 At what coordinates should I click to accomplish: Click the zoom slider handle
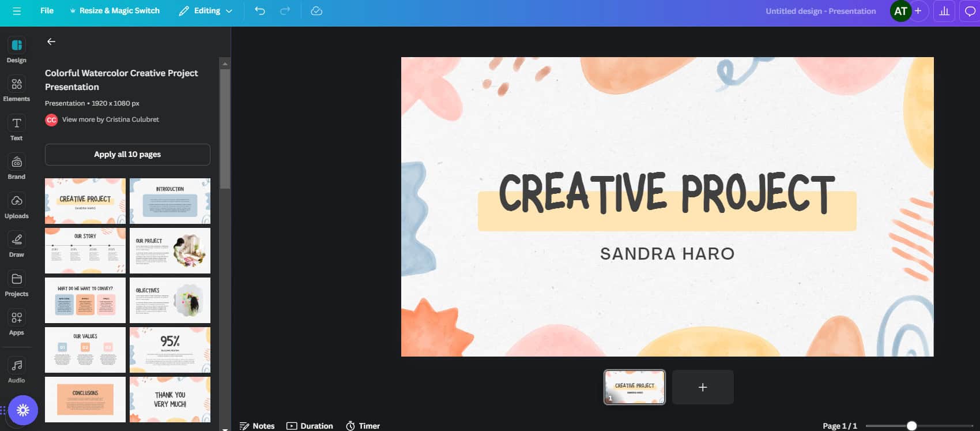click(x=911, y=426)
